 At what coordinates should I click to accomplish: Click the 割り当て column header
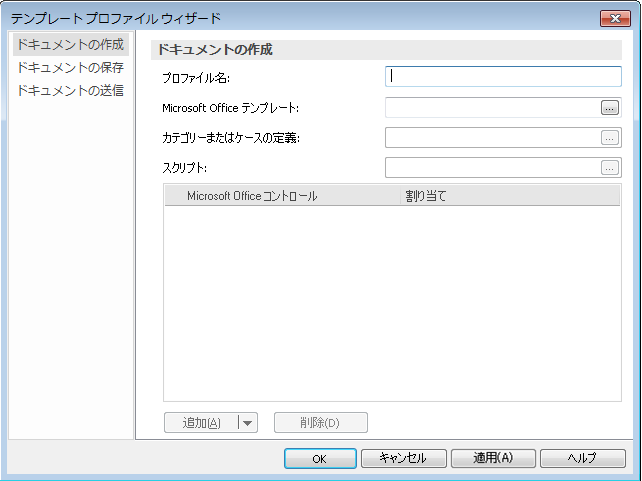510,196
